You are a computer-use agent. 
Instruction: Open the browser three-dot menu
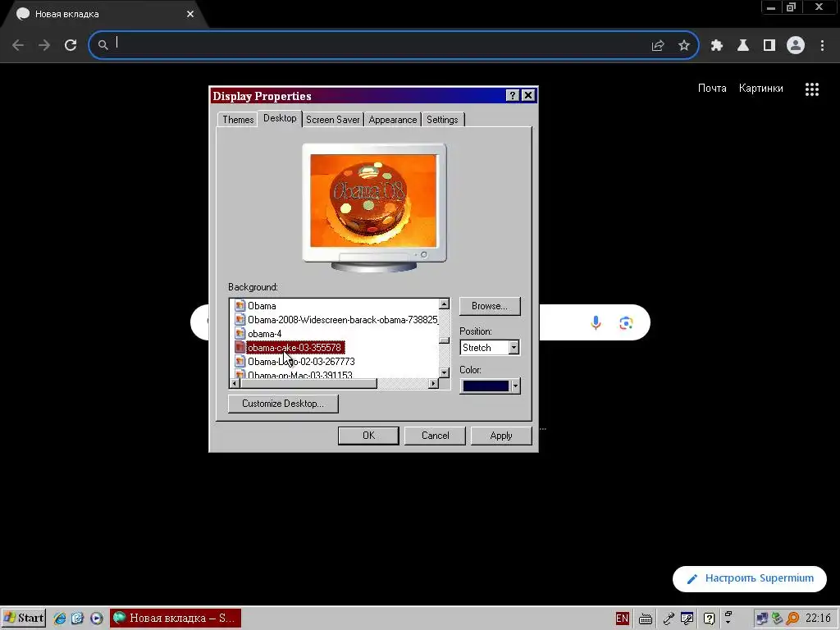coord(822,46)
